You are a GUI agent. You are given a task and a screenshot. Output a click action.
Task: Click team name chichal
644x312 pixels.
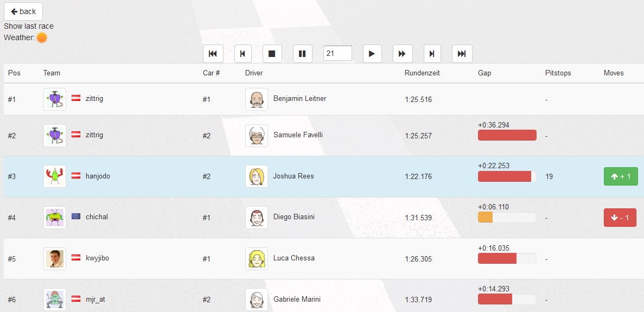97,217
